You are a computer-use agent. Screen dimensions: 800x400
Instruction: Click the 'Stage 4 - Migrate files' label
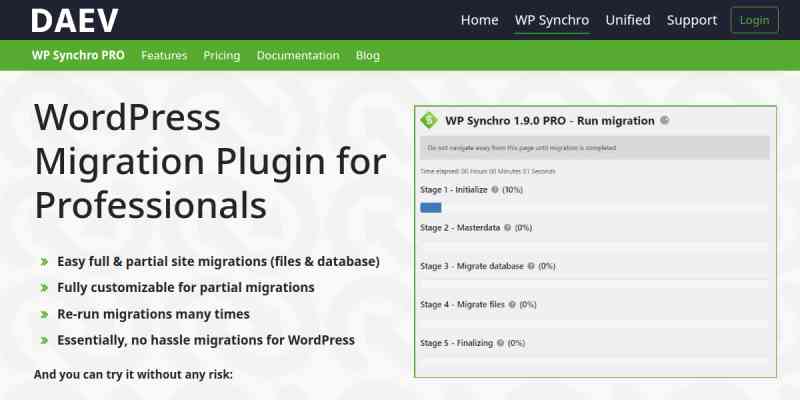[462, 305]
